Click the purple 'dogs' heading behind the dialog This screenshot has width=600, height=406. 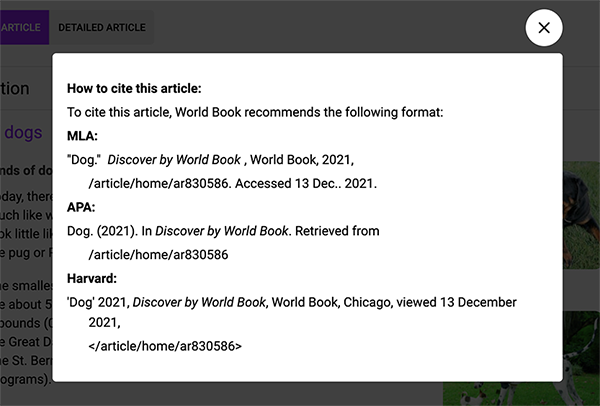23,133
